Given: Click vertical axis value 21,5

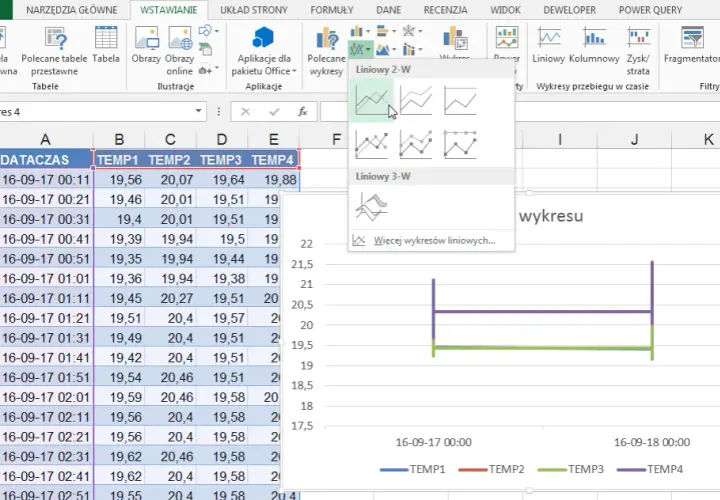Looking at the screenshot, I should click(x=302, y=264).
